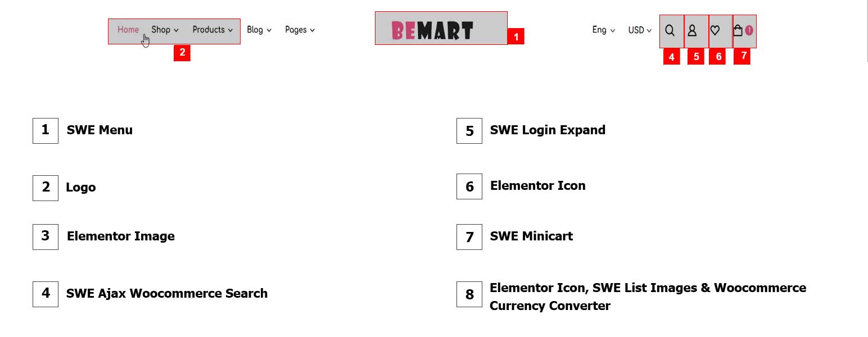Click the wishlist heart icon
868x337 pixels.
tap(715, 30)
